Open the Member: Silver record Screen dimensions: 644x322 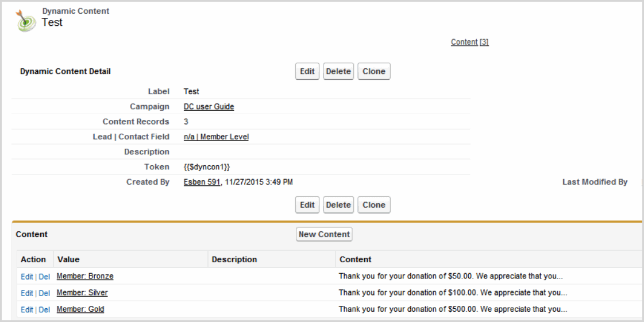coord(82,293)
